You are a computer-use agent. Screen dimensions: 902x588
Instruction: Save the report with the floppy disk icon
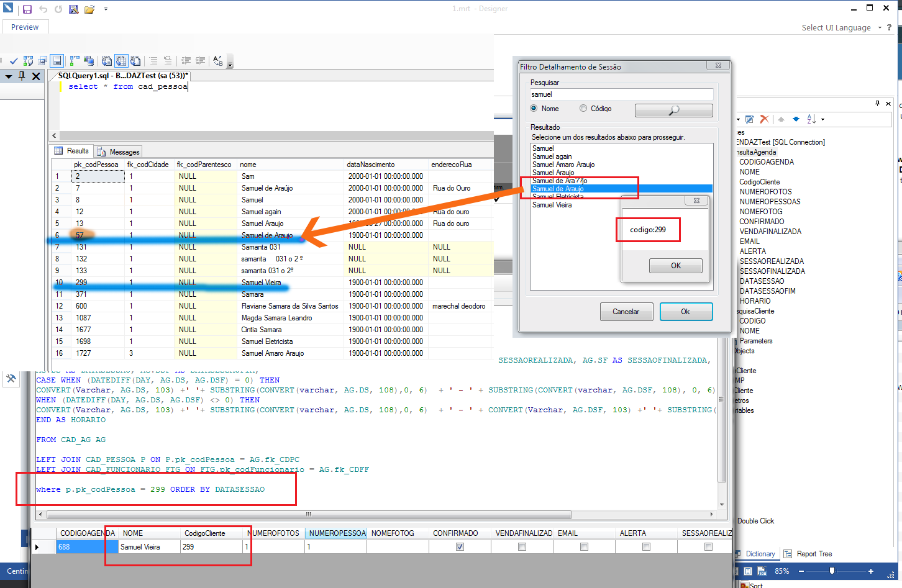(x=27, y=9)
